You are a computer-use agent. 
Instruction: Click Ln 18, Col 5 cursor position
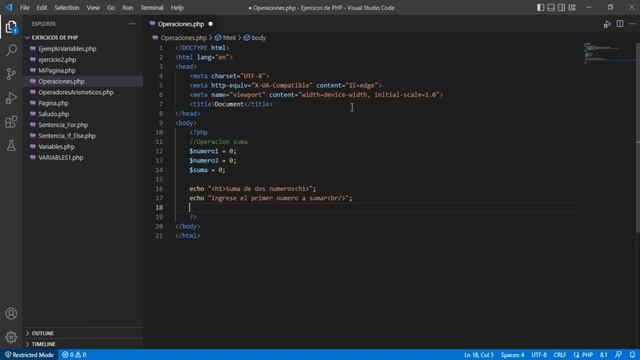tap(479, 355)
